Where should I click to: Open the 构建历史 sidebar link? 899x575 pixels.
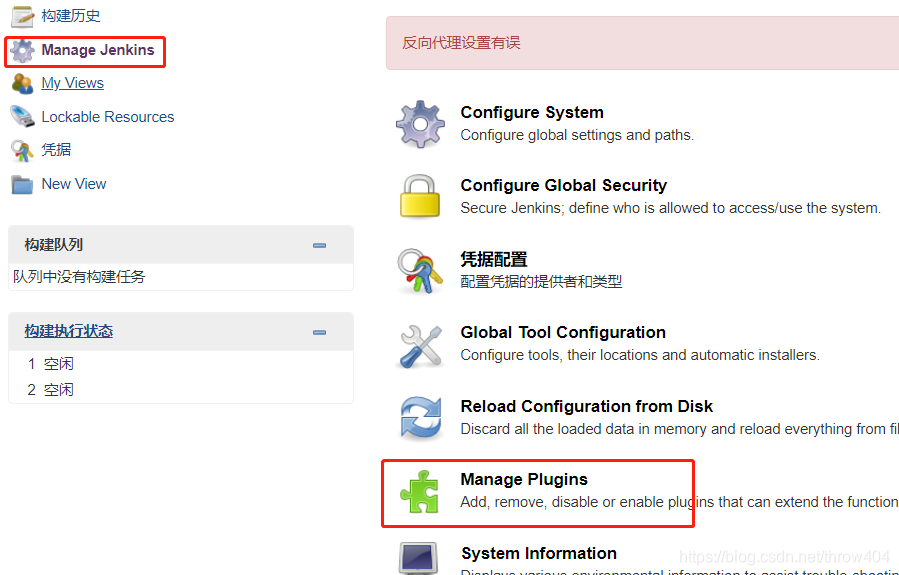click(71, 16)
